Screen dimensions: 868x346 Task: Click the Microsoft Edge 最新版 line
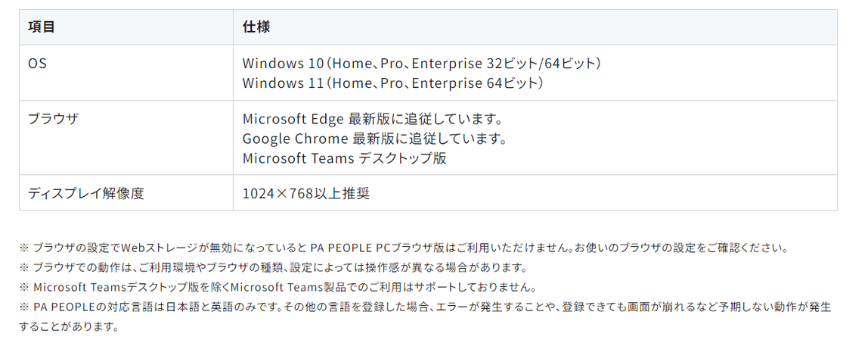[372, 119]
